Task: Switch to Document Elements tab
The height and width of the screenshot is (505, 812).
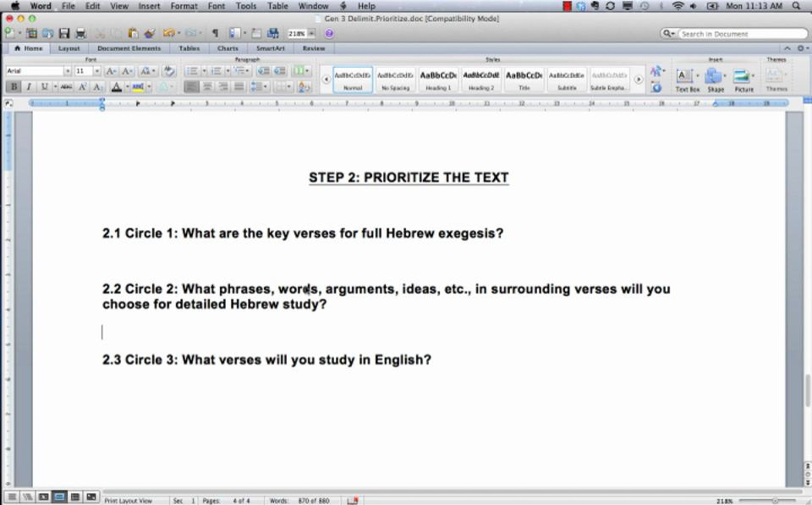Action: [x=129, y=48]
